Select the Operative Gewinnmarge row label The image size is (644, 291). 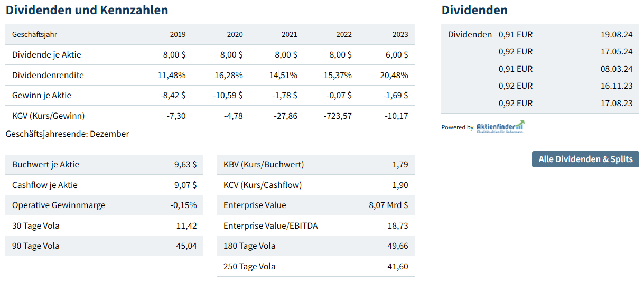pyautogui.click(x=59, y=205)
